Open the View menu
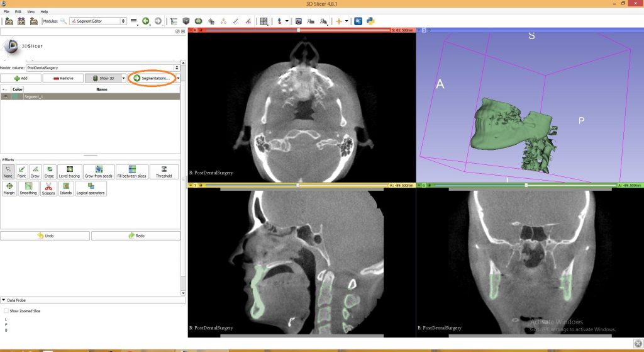Viewport: 644px width, 352px height. (x=31, y=12)
